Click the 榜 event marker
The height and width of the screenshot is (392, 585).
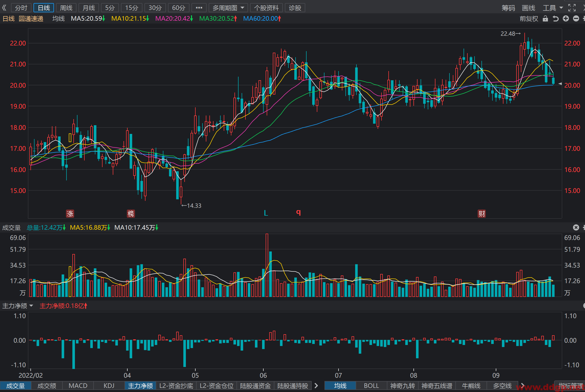coord(131,214)
